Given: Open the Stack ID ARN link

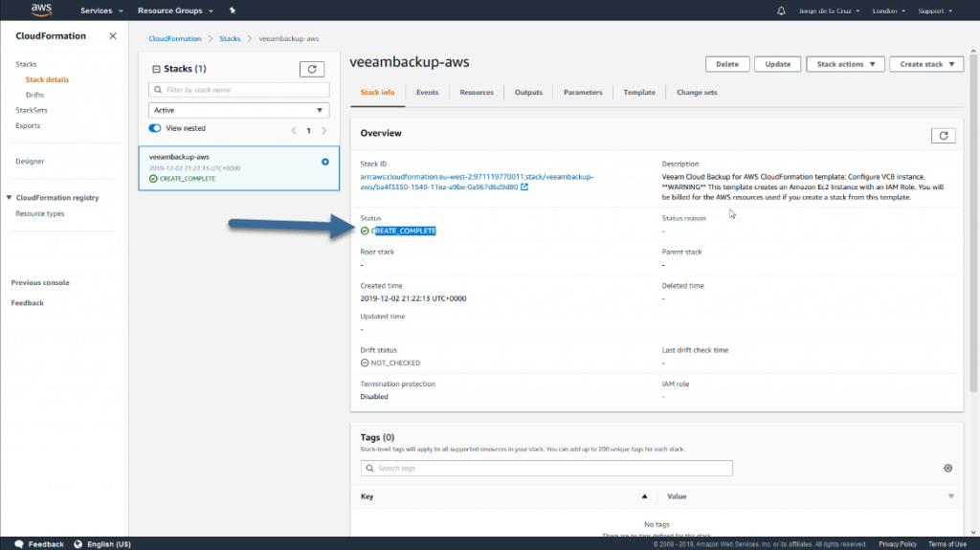Looking at the screenshot, I should tap(477, 182).
